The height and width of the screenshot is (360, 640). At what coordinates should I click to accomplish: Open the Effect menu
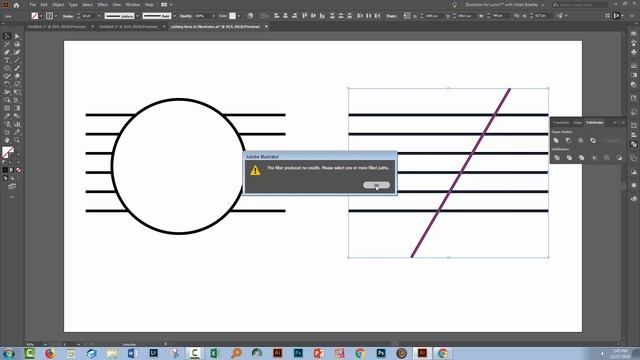coord(102,5)
